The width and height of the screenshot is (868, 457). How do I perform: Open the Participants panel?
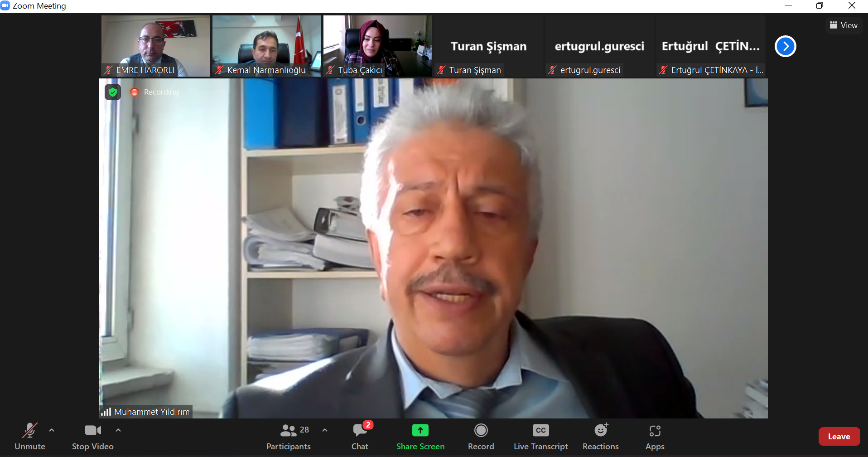tap(289, 436)
